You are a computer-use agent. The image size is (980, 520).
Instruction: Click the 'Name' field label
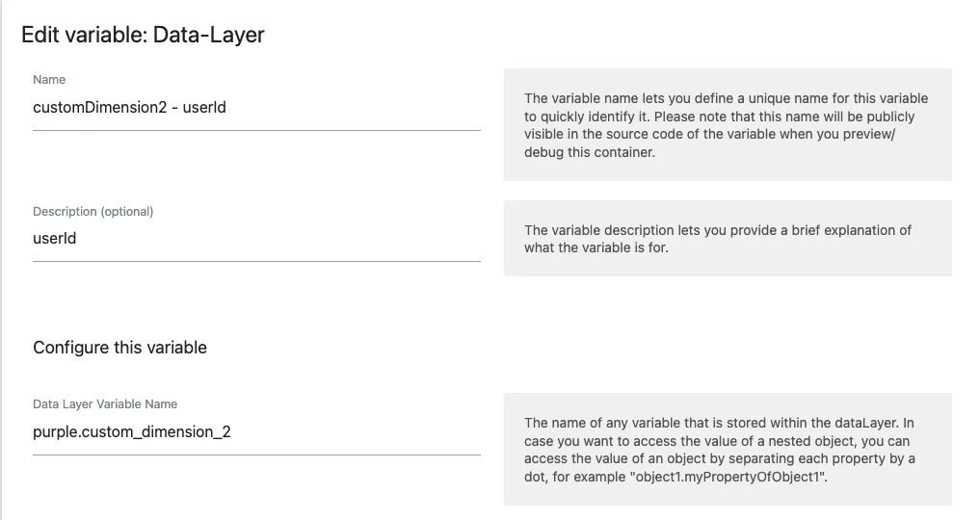tap(49, 80)
